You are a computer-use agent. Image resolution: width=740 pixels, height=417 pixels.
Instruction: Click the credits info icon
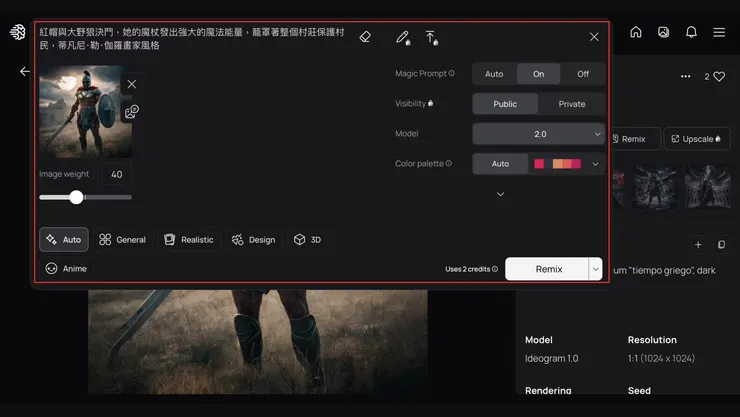495,269
